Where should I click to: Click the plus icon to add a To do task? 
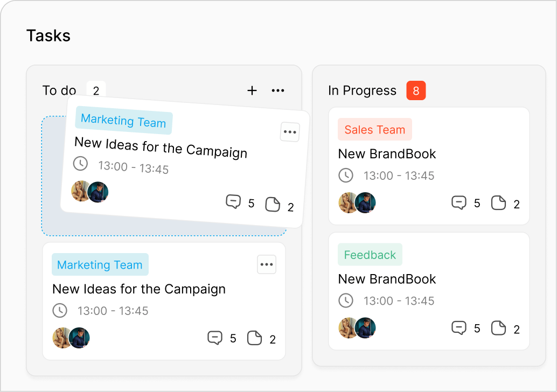tap(252, 90)
